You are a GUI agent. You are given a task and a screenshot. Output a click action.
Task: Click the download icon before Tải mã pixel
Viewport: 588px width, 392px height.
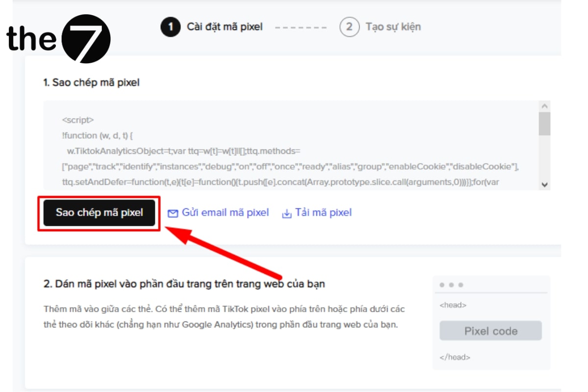click(x=287, y=213)
